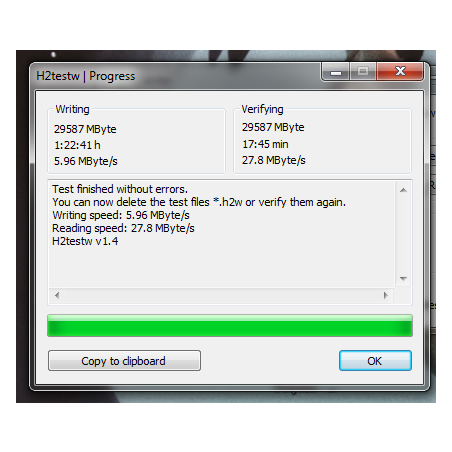Click the 'H2testw v1.4' version line
The width and height of the screenshot is (452, 452).
(x=85, y=241)
